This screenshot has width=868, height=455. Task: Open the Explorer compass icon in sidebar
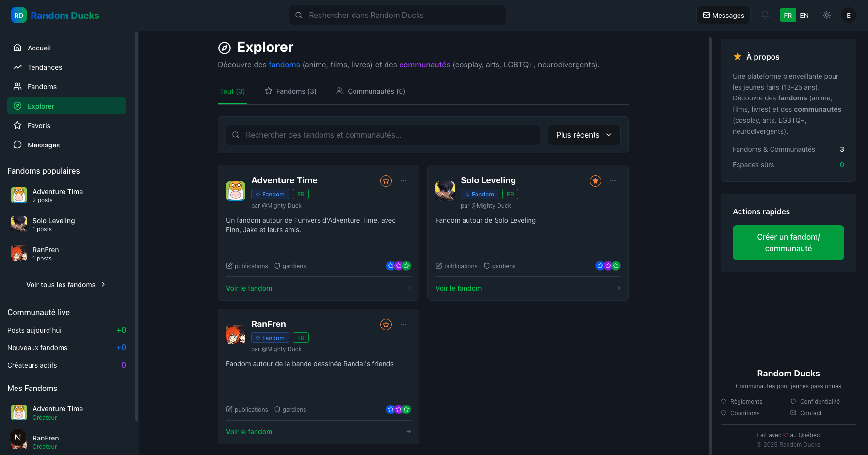[x=17, y=106]
